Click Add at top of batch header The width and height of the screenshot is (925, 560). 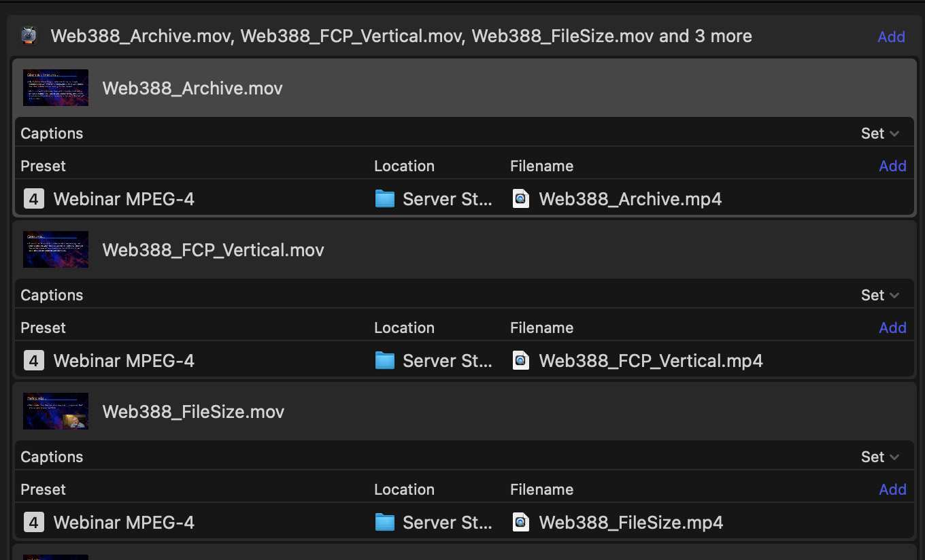pyautogui.click(x=891, y=37)
